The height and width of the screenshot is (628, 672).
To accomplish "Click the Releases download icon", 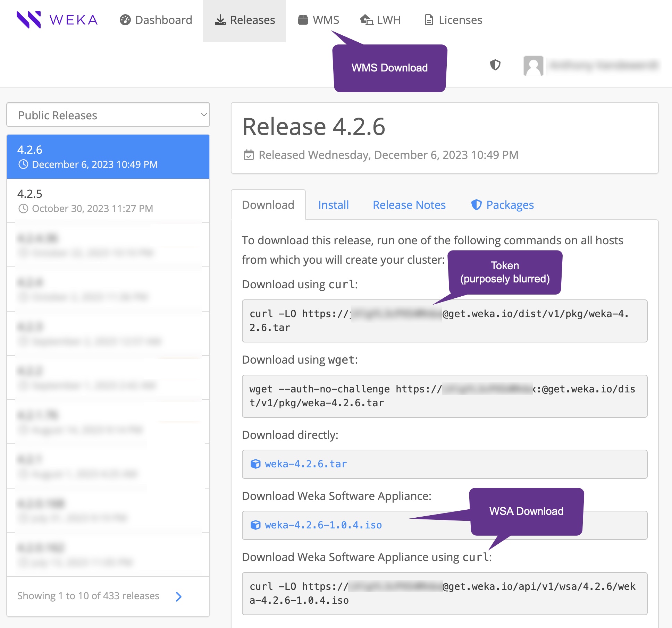I will coord(220,20).
